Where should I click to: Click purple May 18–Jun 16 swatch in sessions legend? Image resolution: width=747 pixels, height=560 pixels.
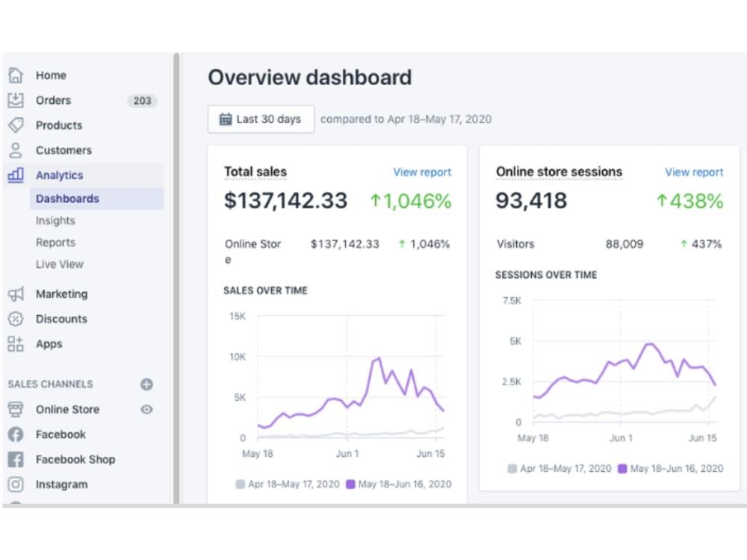pos(622,469)
